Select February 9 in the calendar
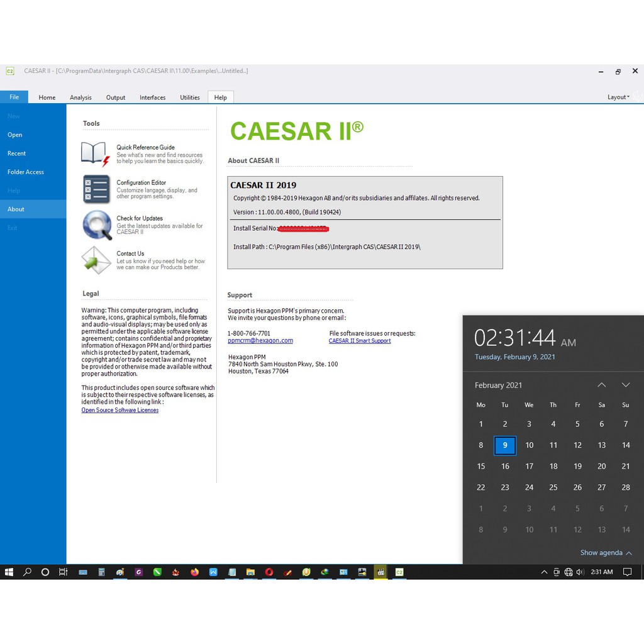 click(505, 445)
